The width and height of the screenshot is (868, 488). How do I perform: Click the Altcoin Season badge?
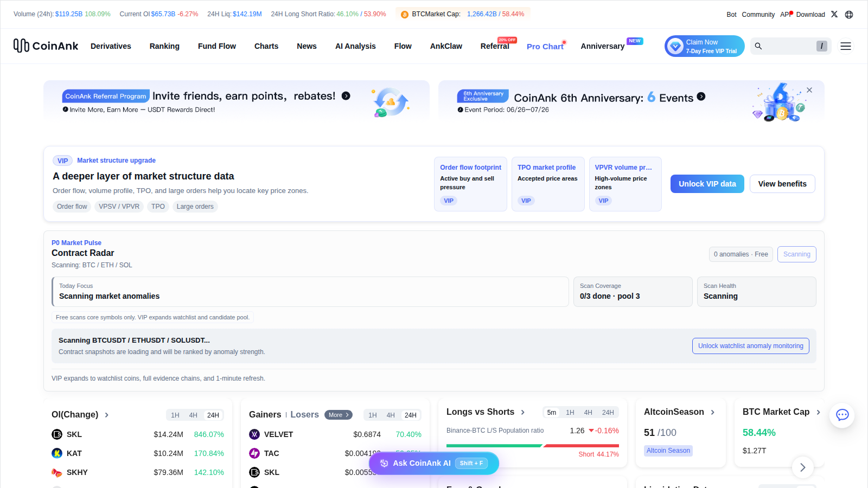point(668,451)
